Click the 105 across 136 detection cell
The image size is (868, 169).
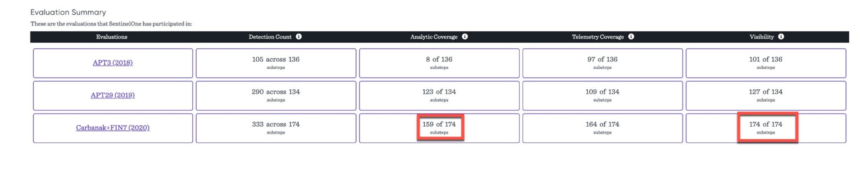coord(276,63)
